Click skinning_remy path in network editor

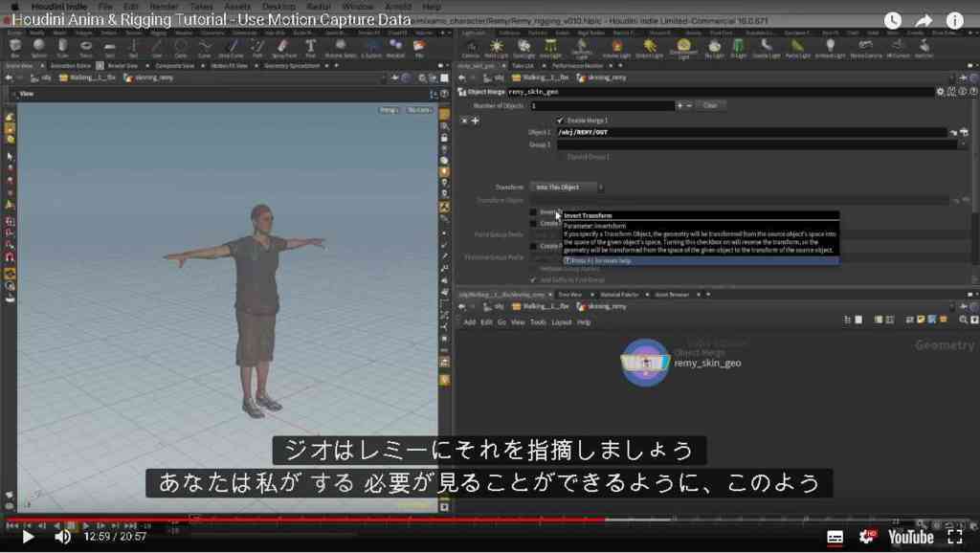pos(601,307)
